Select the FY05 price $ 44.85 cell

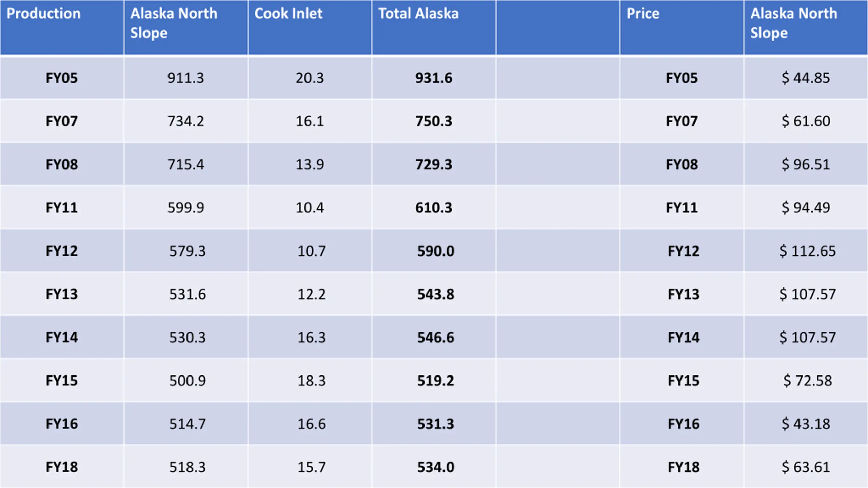point(806,78)
